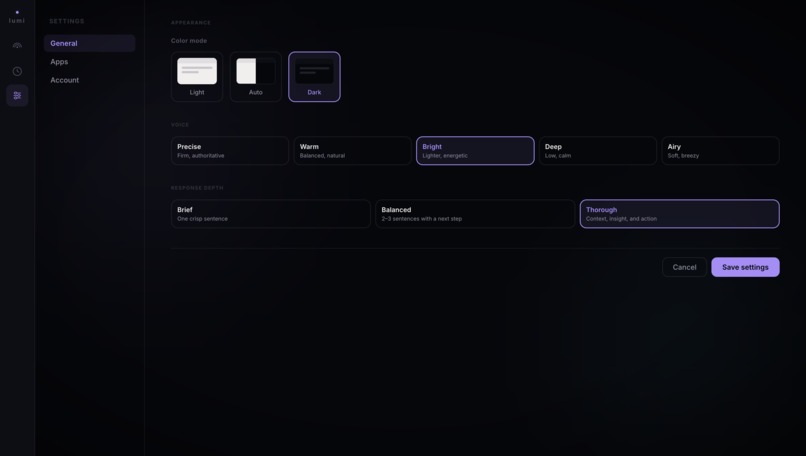
Task: Open the history clock icon
Action: 17,71
